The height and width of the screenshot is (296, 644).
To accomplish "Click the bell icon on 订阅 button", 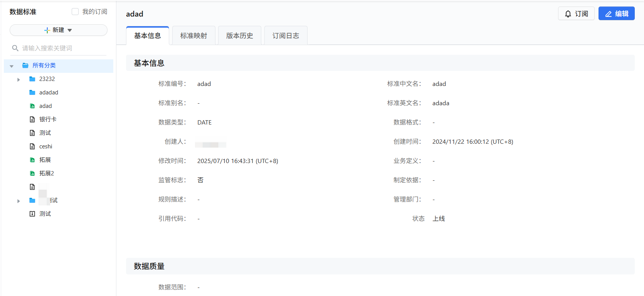I will [568, 14].
